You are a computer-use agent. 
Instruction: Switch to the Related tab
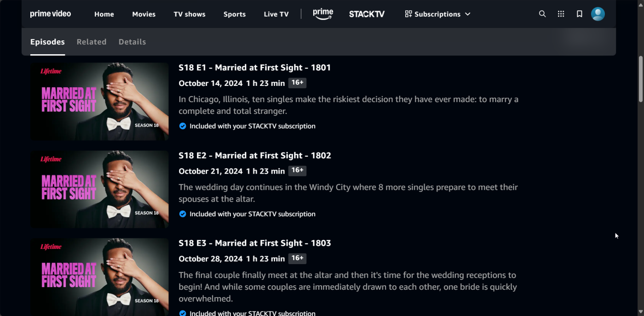point(92,42)
